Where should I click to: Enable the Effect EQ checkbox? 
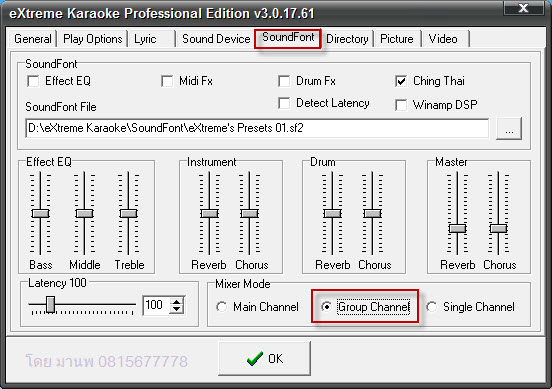33,81
